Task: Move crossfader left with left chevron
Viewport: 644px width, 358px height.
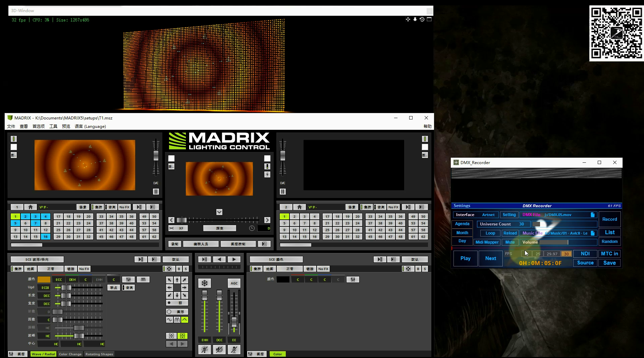Action: 171,220
